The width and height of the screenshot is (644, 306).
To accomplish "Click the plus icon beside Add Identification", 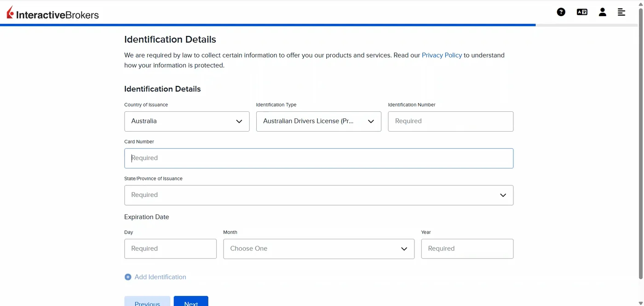I will coord(128,277).
